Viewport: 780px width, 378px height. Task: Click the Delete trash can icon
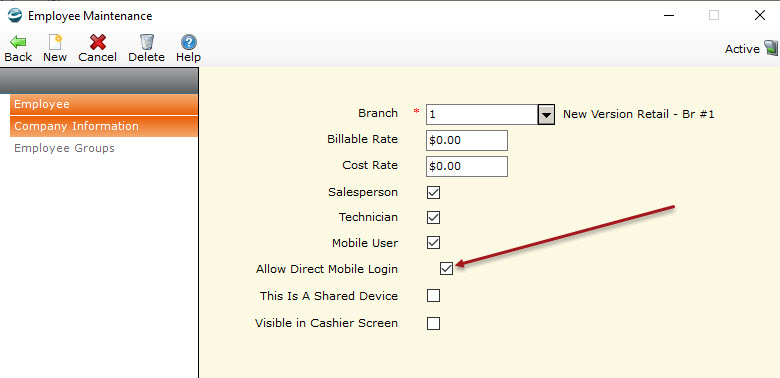click(146, 42)
